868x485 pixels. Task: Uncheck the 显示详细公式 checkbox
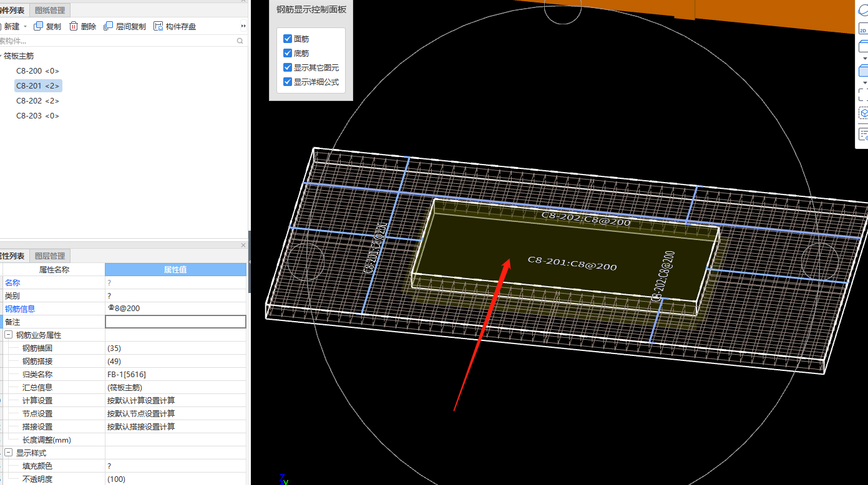click(x=288, y=82)
